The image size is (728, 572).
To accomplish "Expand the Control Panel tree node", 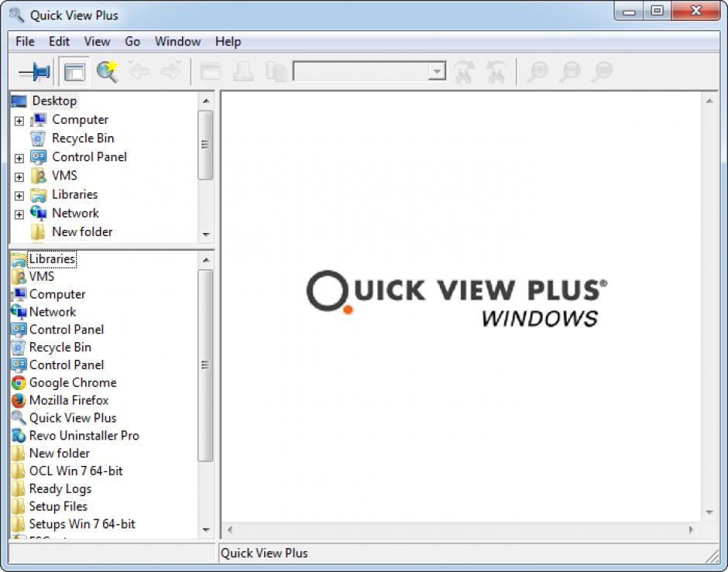I will tap(19, 159).
